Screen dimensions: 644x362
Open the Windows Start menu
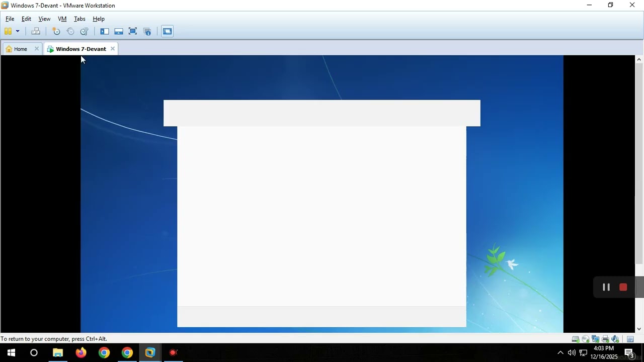pos(11,353)
